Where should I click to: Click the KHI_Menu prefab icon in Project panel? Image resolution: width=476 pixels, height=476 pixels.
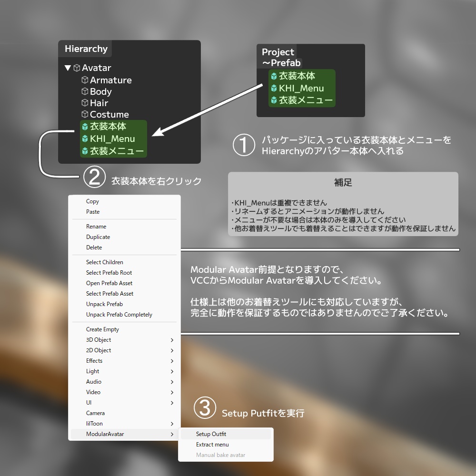pos(274,88)
